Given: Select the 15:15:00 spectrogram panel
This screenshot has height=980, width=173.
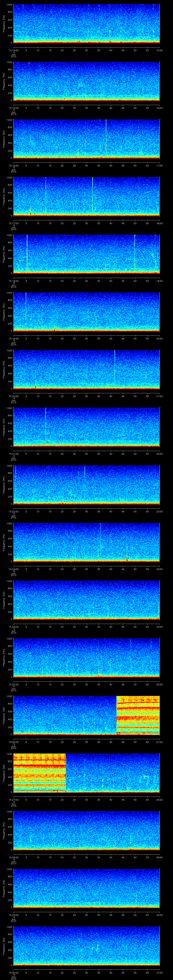Looking at the screenshot, I should click(86, 81).
